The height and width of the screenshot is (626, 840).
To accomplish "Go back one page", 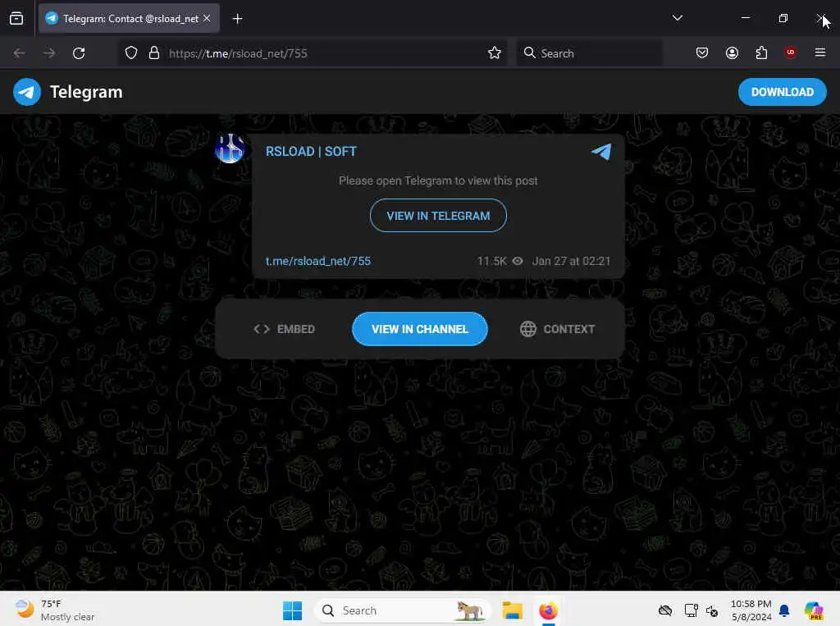I will point(20,53).
